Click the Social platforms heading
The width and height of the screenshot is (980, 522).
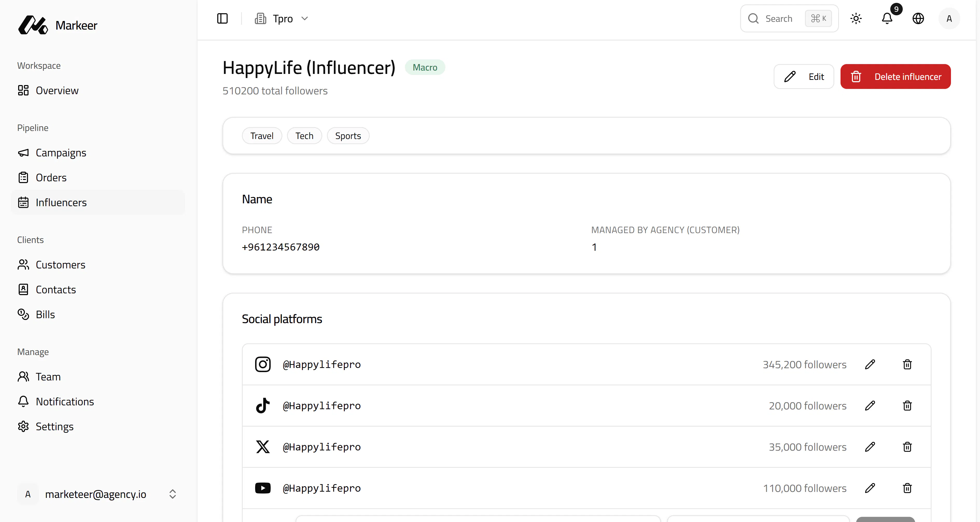282,319
